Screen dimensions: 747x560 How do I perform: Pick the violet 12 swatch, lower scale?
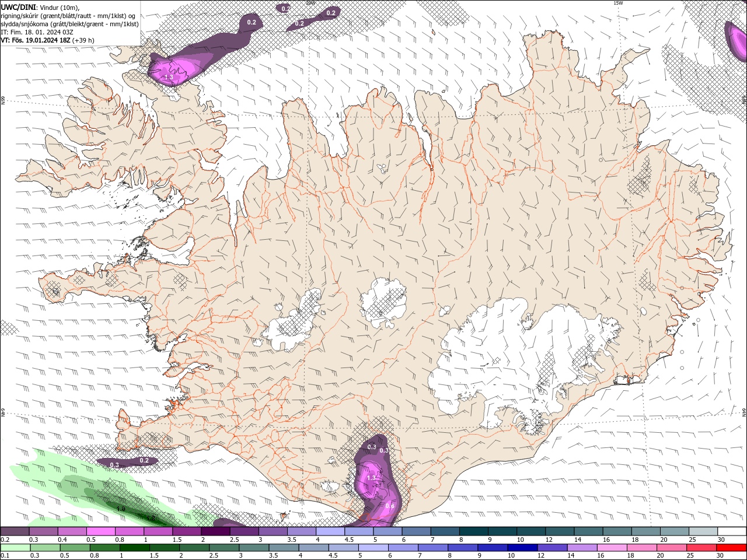point(551,548)
